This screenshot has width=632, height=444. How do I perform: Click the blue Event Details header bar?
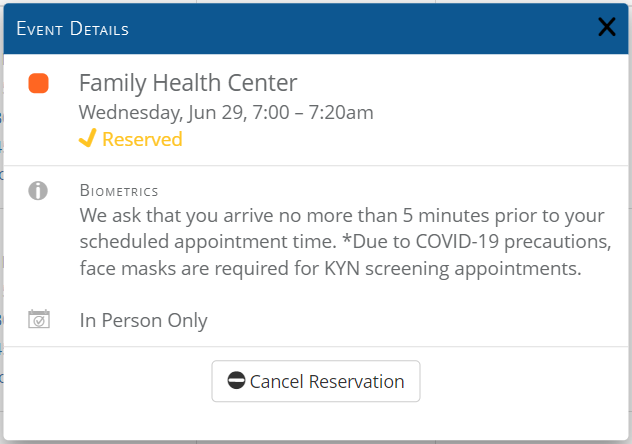316,29
